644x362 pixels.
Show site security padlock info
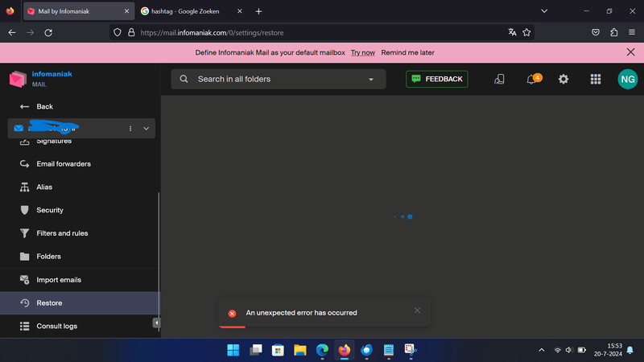[x=131, y=32]
